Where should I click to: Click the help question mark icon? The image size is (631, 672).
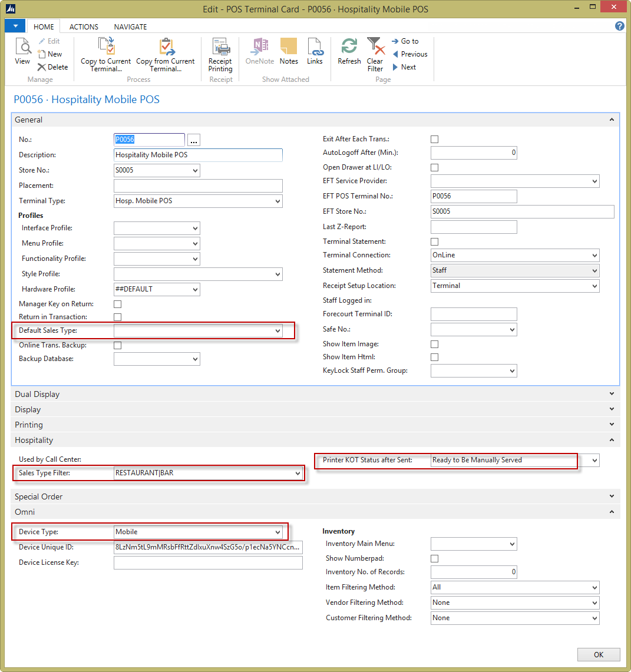619,27
